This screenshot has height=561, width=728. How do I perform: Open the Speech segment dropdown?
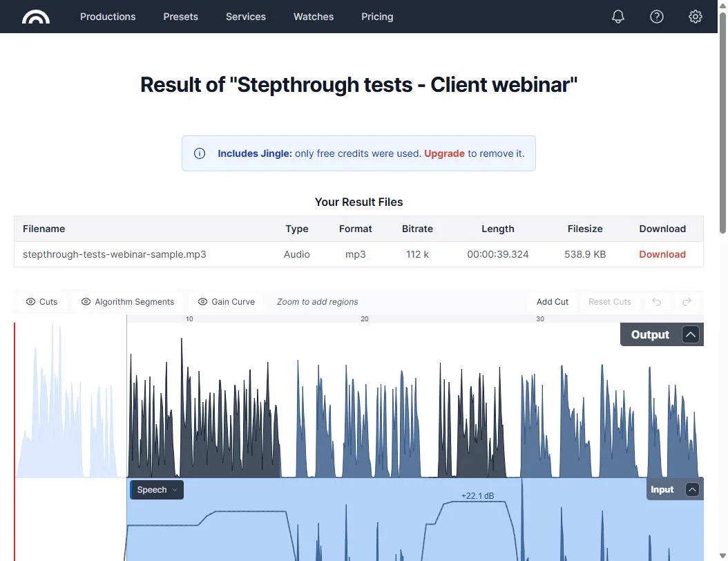[157, 490]
